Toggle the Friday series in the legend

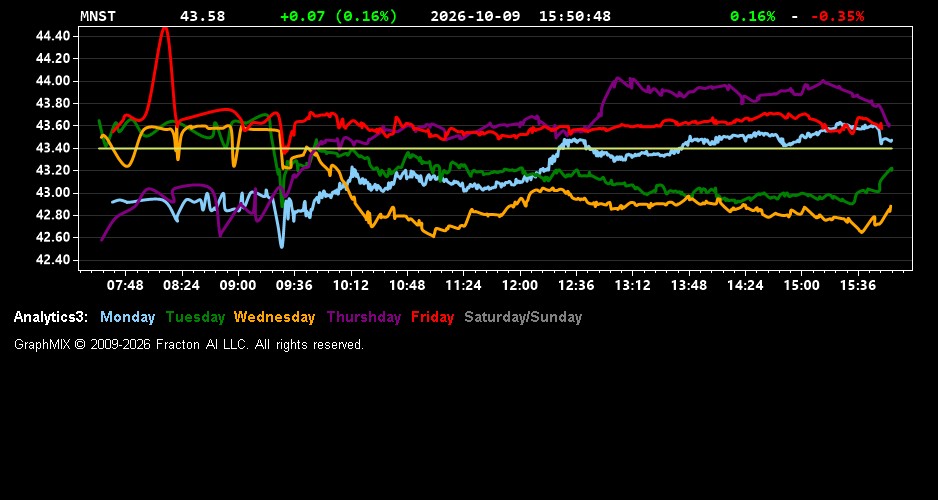pyautogui.click(x=433, y=318)
